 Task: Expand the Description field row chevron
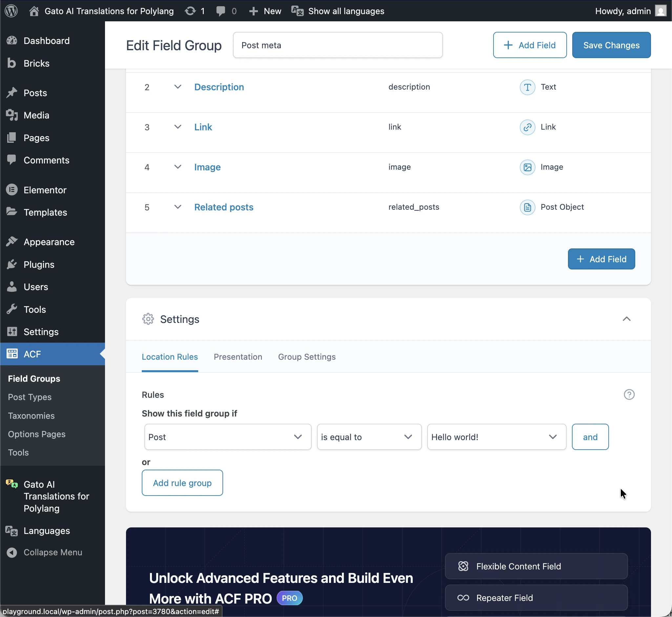pyautogui.click(x=178, y=87)
